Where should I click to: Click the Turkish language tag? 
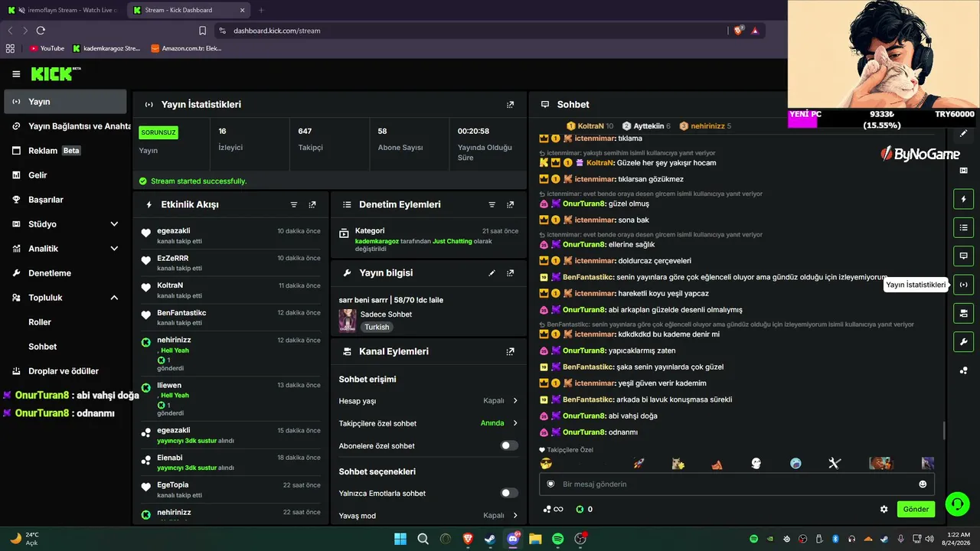377,327
